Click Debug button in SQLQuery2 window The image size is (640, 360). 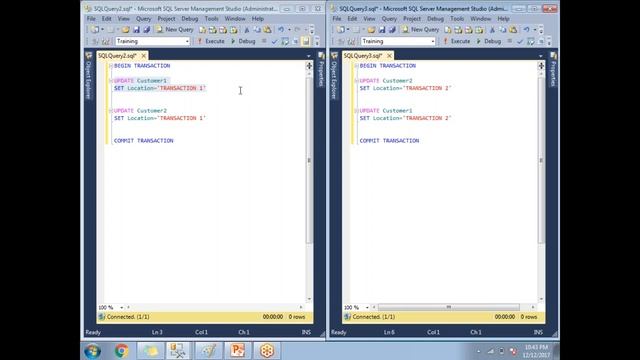point(243,41)
